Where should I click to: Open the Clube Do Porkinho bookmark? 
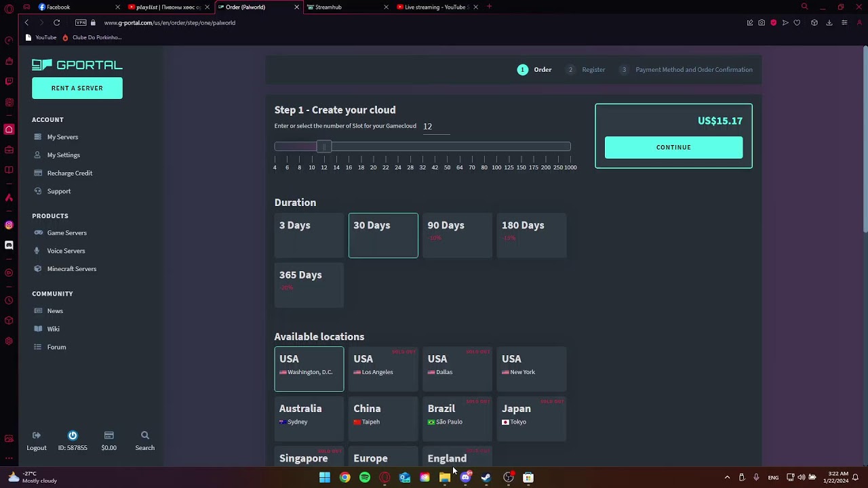(92, 37)
